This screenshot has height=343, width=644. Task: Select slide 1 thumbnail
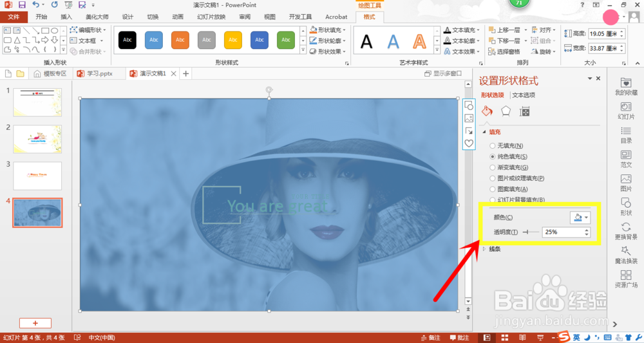(37, 102)
